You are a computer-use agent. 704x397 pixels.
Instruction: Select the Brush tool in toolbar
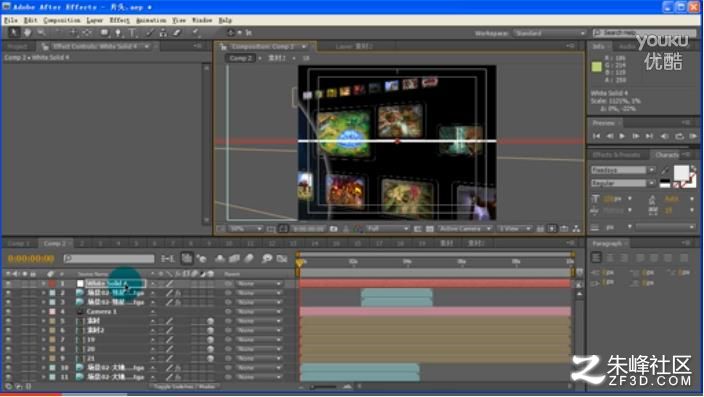pyautogui.click(x=150, y=33)
